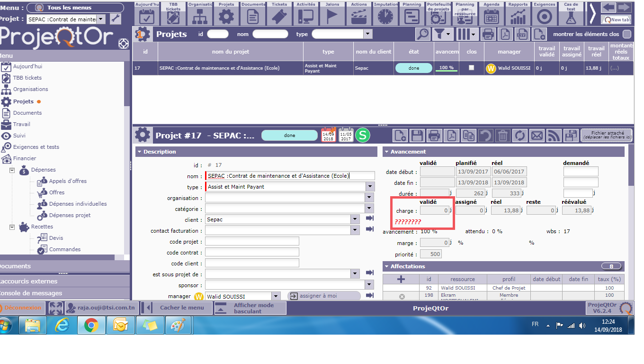This screenshot has width=644, height=364.
Task: Export project list to CSV
Action: (522, 34)
